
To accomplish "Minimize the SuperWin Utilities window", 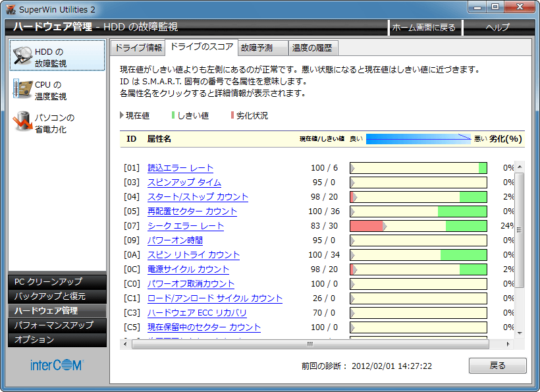I will [477, 7].
